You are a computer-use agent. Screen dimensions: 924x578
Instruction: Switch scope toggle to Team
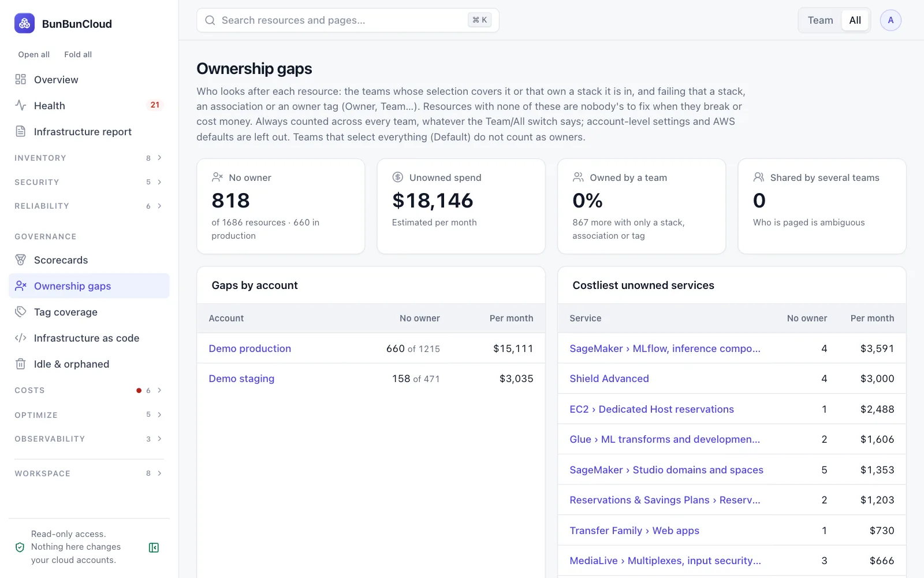820,20
